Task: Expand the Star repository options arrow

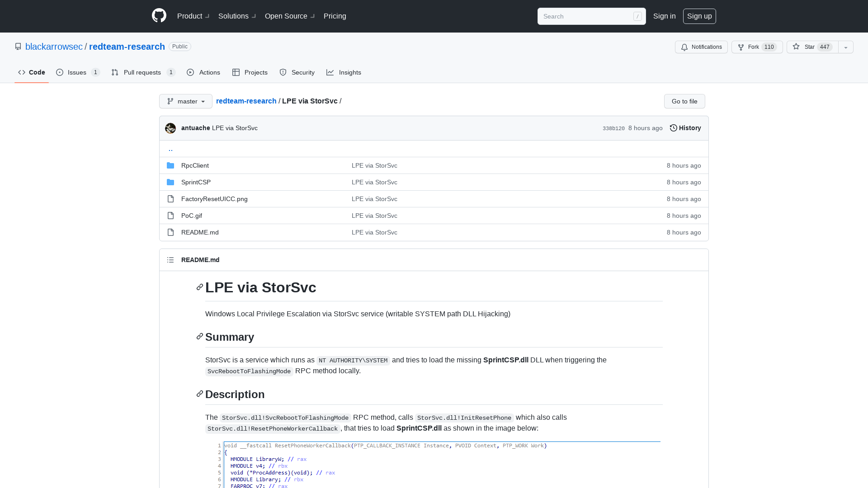Action: tap(845, 47)
